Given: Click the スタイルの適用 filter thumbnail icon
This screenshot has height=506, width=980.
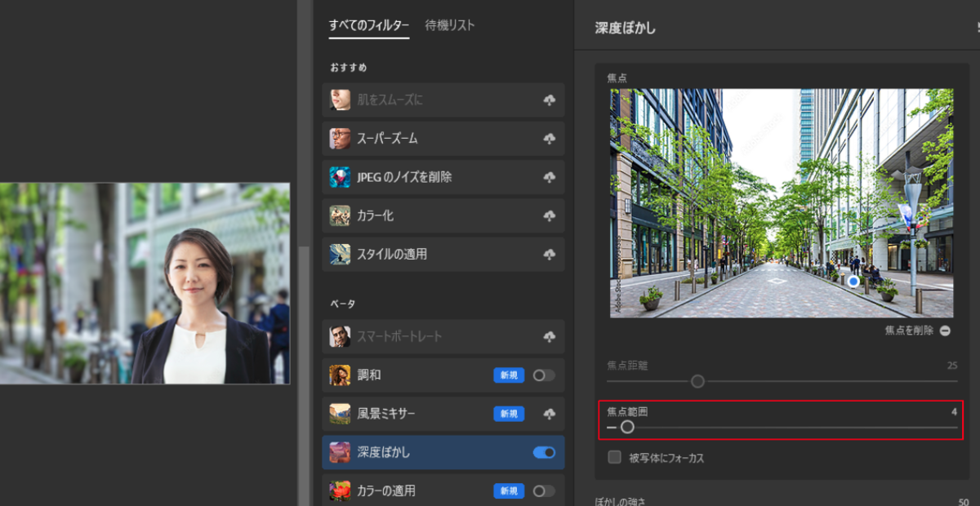Looking at the screenshot, I should (x=340, y=254).
